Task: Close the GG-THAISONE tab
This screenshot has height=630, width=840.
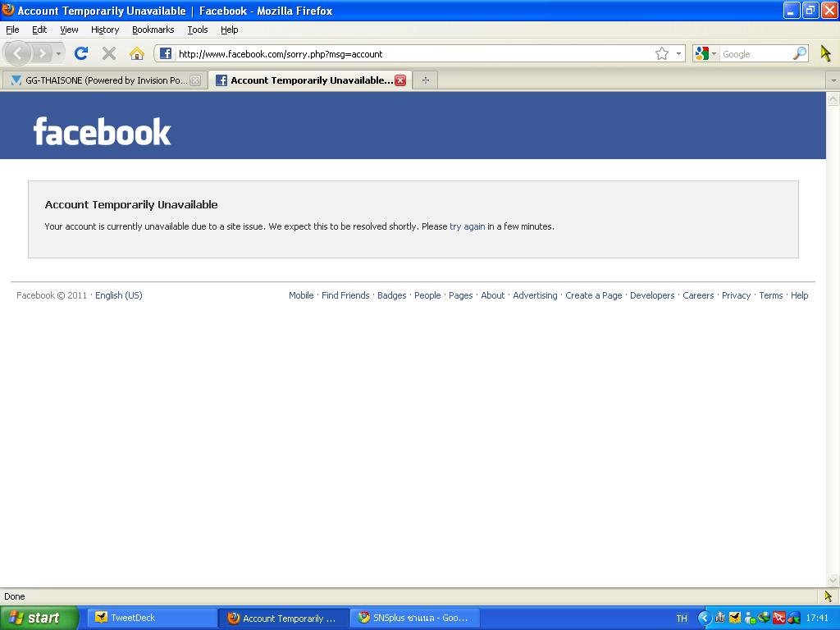Action: (195, 80)
